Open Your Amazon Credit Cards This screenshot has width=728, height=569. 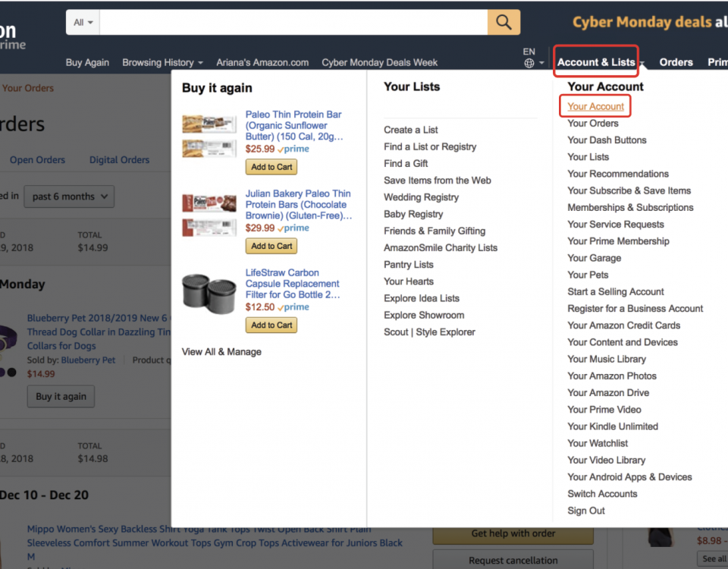(624, 325)
